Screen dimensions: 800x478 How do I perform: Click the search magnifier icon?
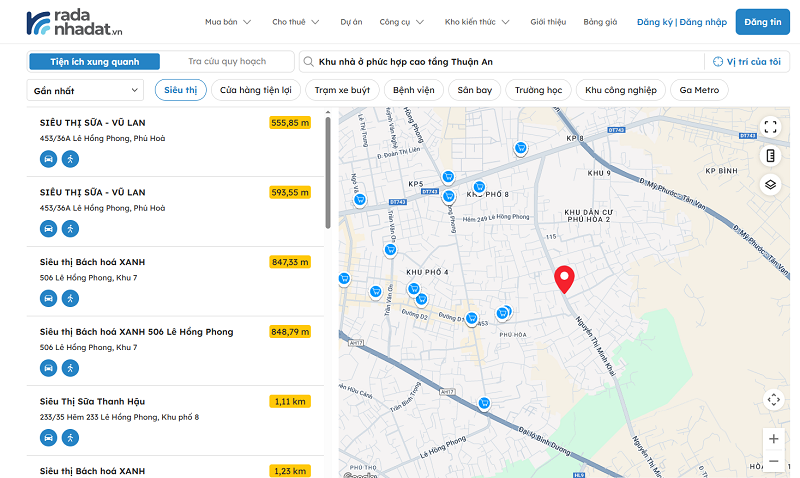[311, 62]
